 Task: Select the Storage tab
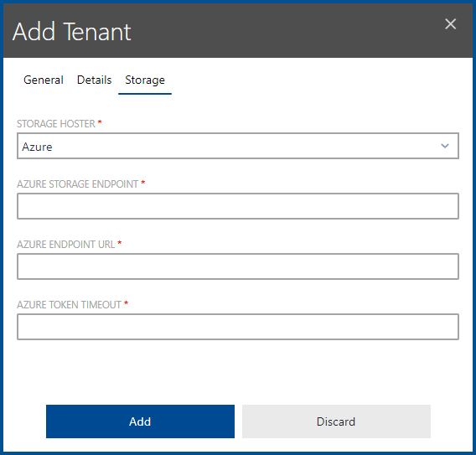point(145,80)
